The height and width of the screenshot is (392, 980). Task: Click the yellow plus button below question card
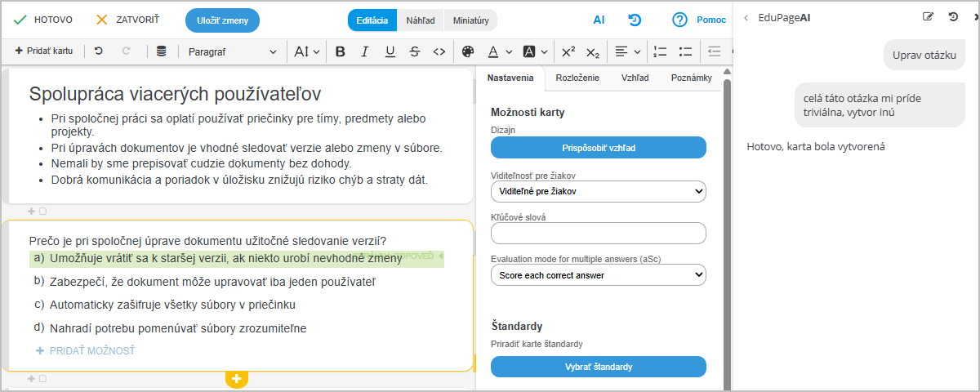pyautogui.click(x=237, y=379)
